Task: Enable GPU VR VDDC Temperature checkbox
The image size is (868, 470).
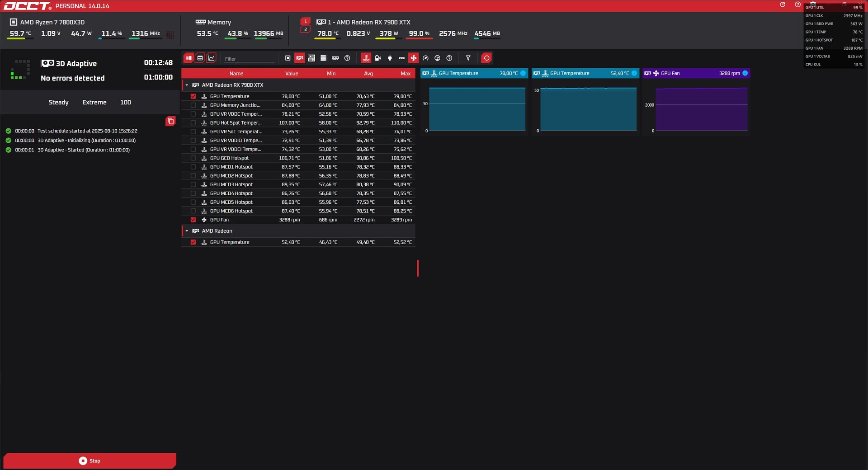Action: (193, 114)
